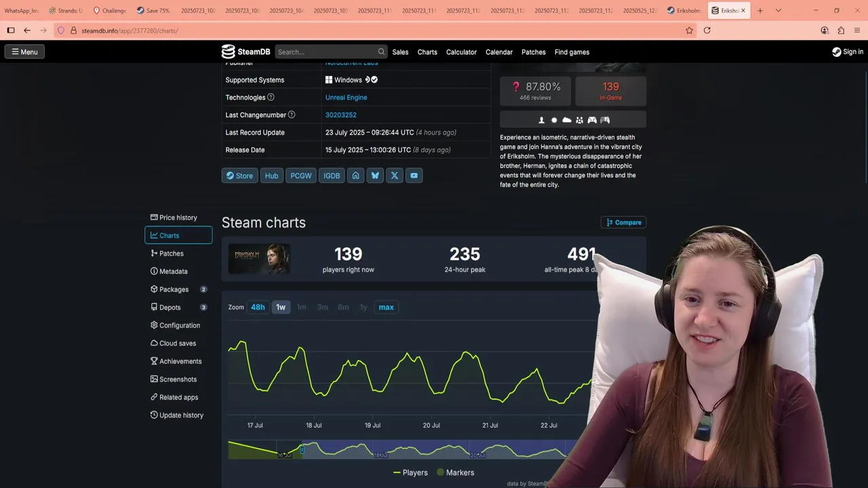Screen dimensions: 868x488
Task: Click the single-player category icon
Action: (541, 120)
